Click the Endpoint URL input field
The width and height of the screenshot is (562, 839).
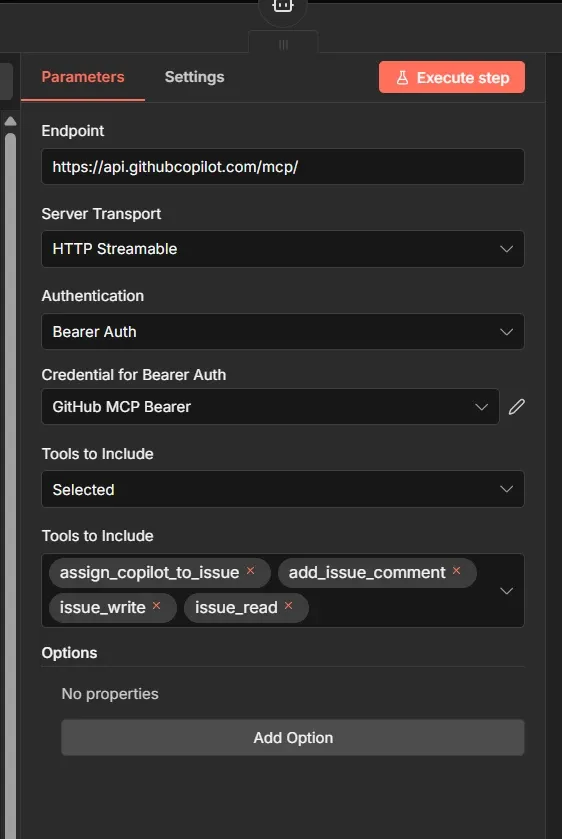pyautogui.click(x=283, y=166)
